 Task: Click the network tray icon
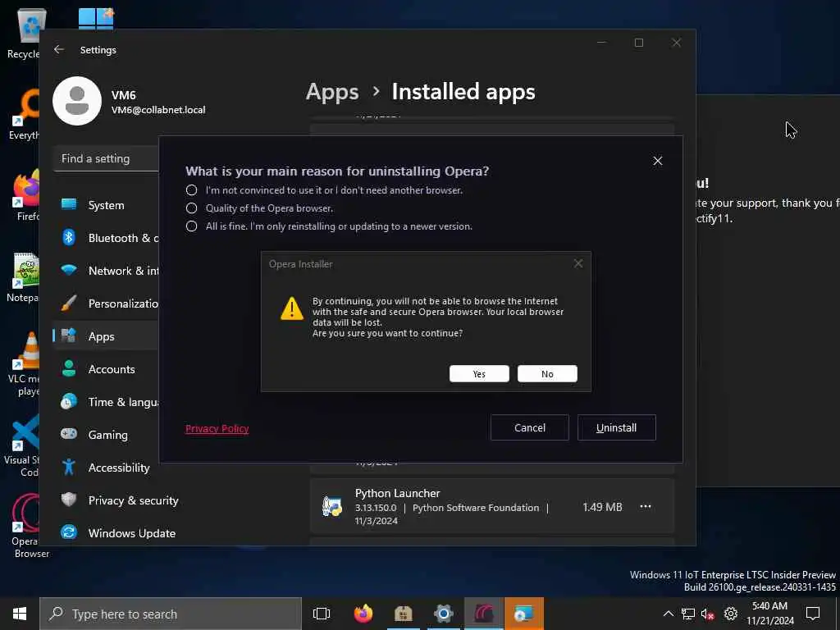click(688, 614)
